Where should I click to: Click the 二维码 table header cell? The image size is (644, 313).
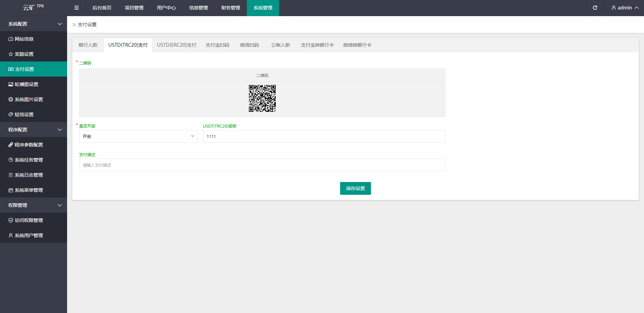coord(262,75)
